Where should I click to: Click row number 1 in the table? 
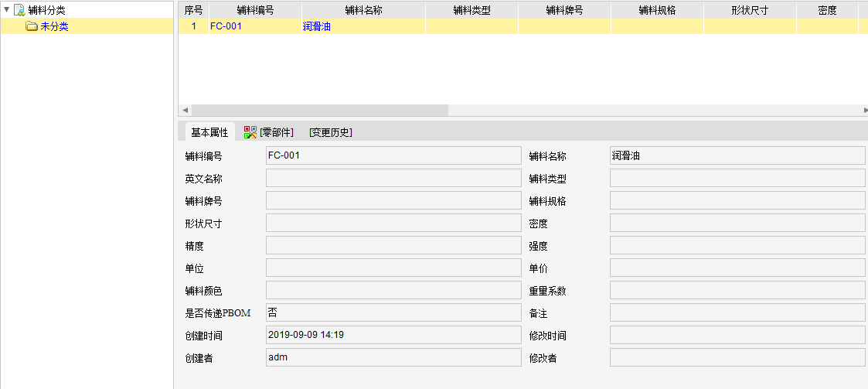tap(193, 26)
